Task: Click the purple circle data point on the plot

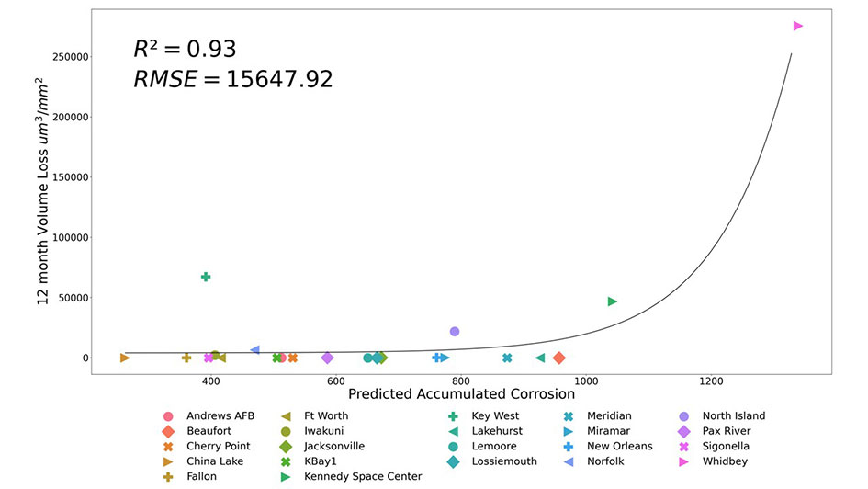Action: (x=455, y=332)
